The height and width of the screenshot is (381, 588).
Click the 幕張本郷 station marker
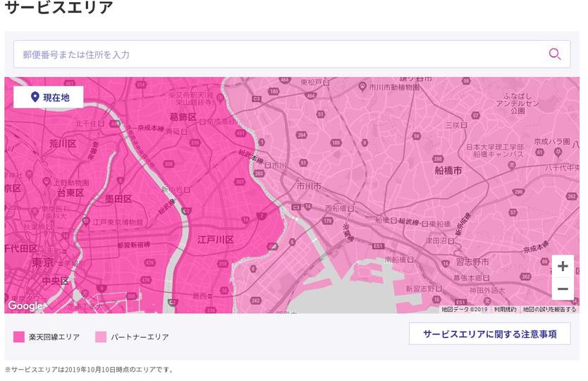point(486,278)
